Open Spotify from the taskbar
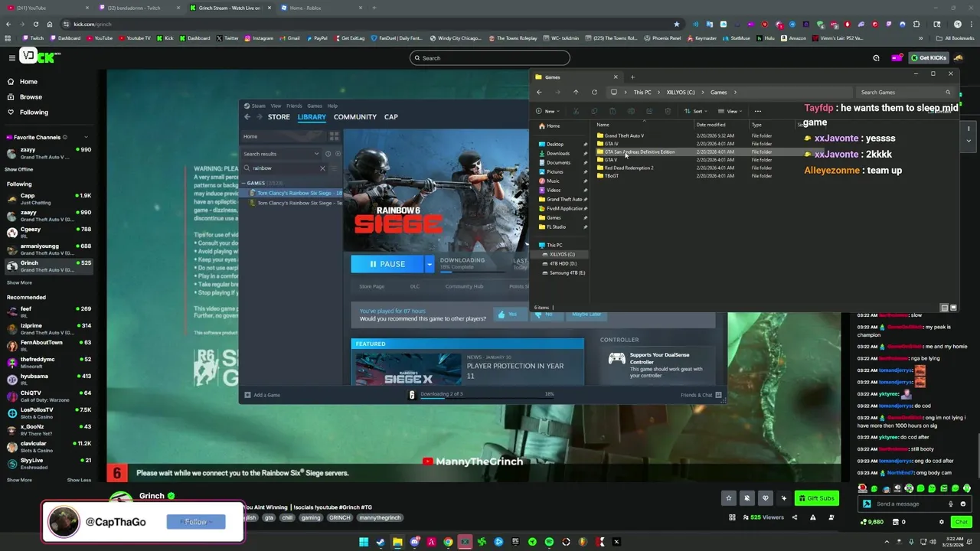Image resolution: width=980 pixels, height=551 pixels. coord(549,542)
